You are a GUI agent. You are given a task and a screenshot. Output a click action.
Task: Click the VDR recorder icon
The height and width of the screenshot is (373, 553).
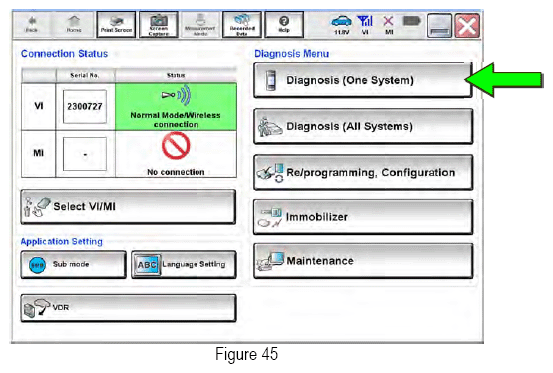click(37, 308)
